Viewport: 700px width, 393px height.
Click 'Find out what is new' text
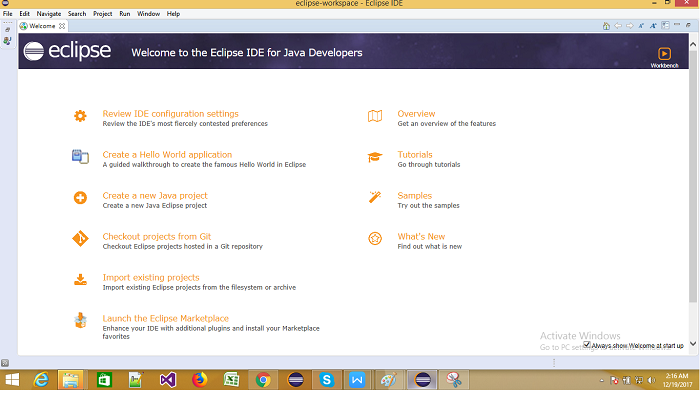[x=429, y=247]
